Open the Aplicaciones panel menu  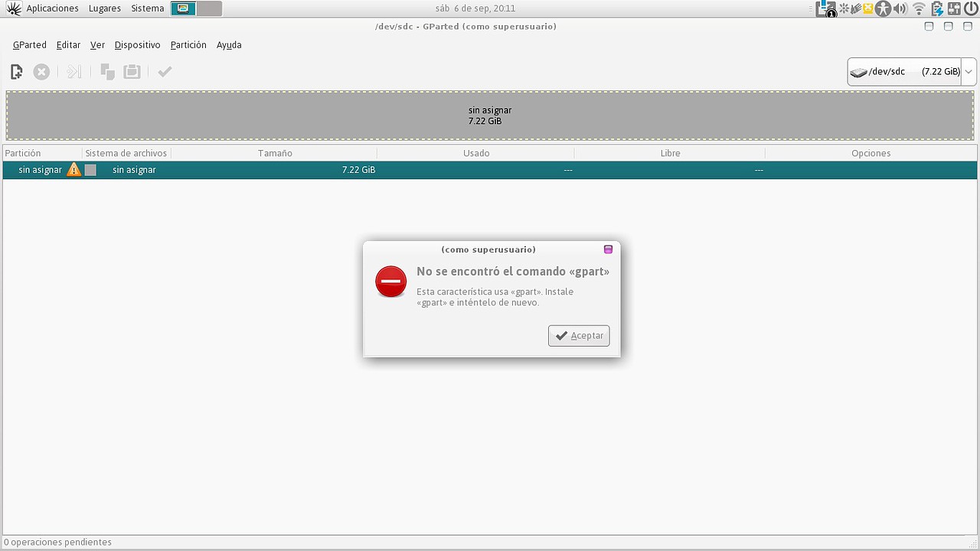point(52,8)
